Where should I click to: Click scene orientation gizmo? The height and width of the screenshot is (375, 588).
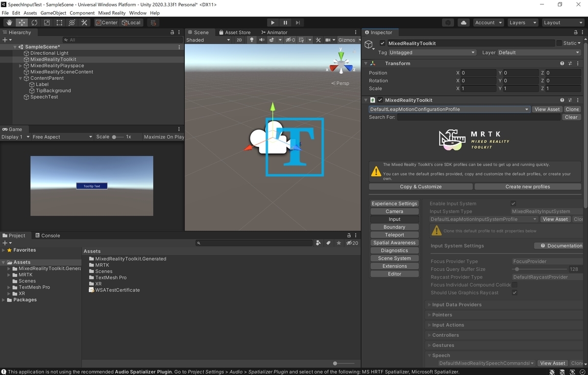coord(341,63)
